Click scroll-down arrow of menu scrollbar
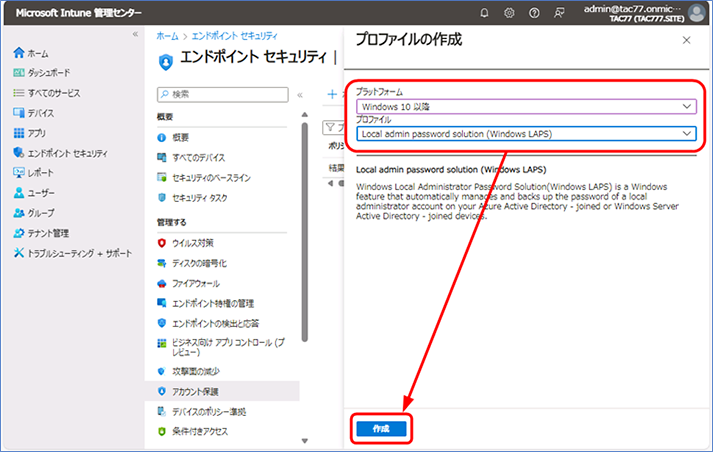The image size is (713, 452). coord(305,441)
